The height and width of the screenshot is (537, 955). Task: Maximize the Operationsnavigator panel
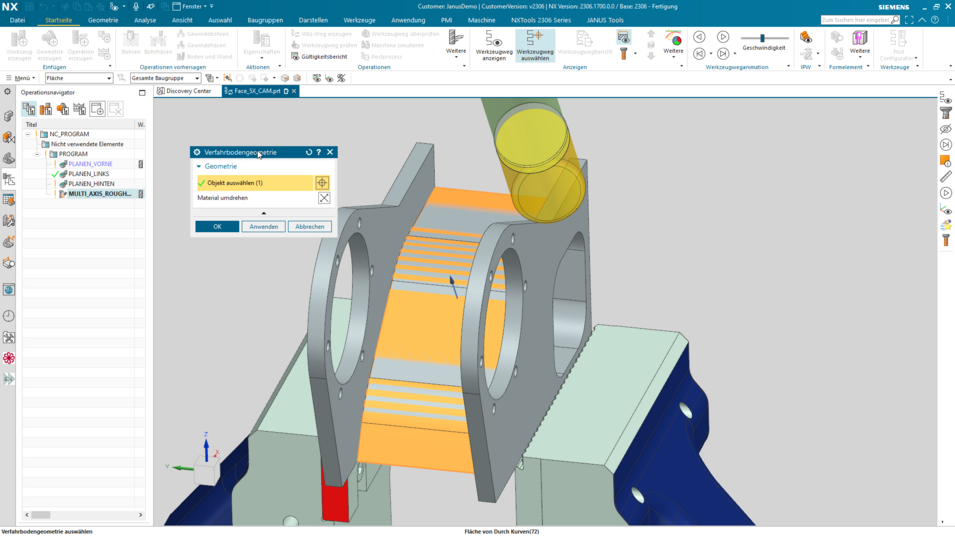(142, 93)
